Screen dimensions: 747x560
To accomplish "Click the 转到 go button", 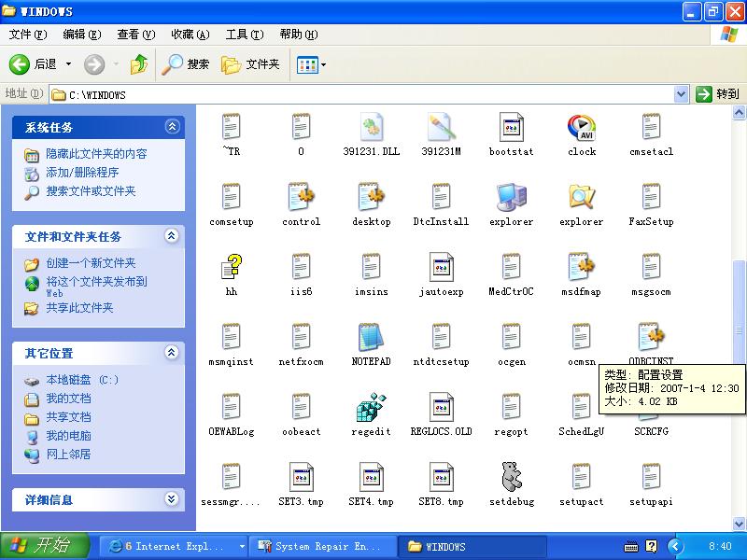I will pos(717,94).
